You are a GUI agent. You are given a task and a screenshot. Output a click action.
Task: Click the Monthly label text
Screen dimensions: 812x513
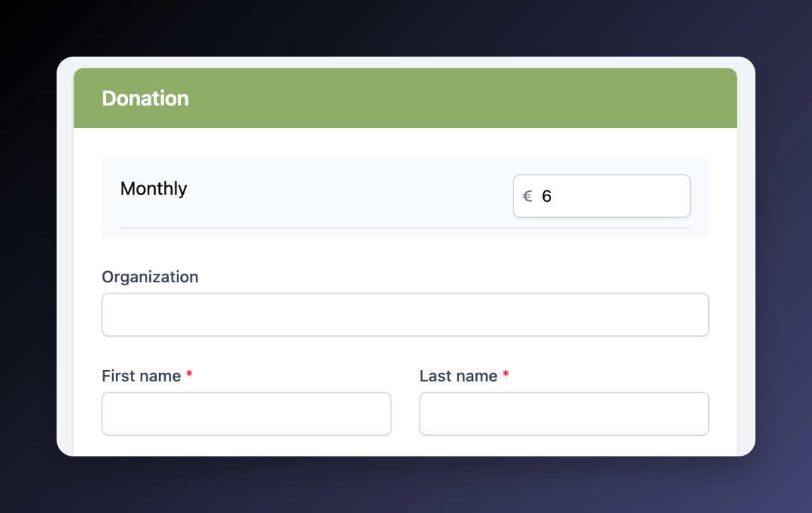click(x=153, y=189)
